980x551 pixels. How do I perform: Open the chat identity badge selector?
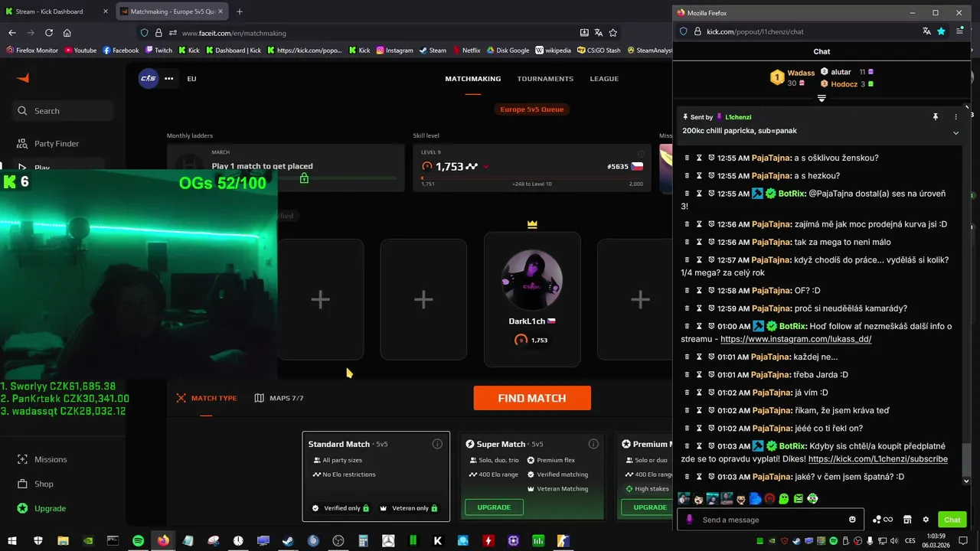[690, 520]
